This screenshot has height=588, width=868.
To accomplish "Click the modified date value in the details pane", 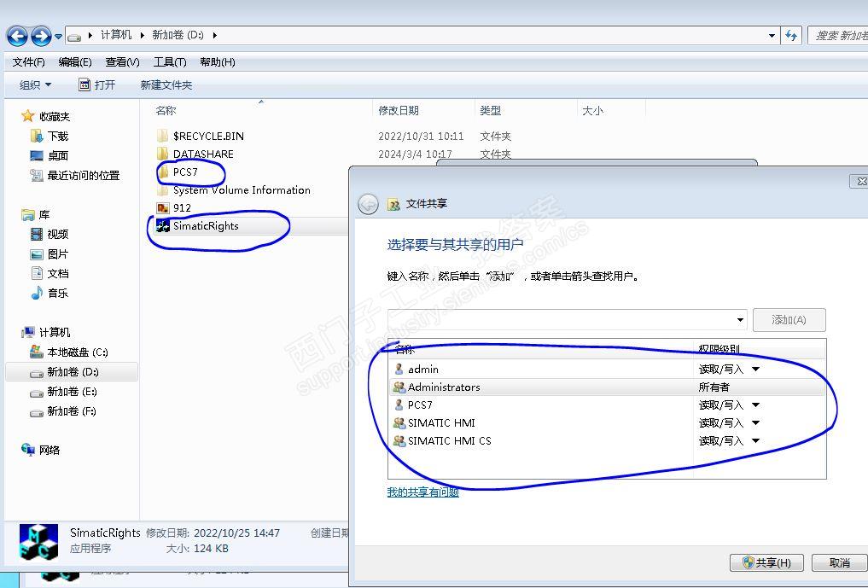I will click(x=236, y=533).
